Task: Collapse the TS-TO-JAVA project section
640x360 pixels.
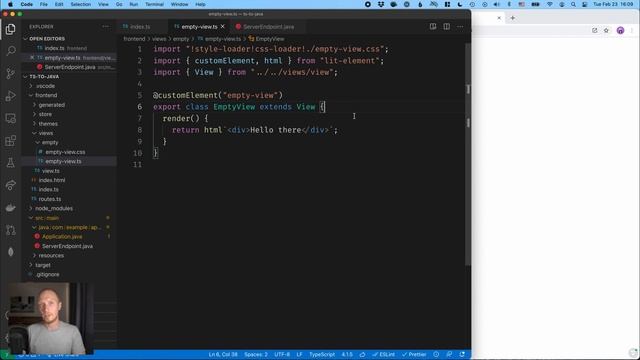Action: coord(44,77)
